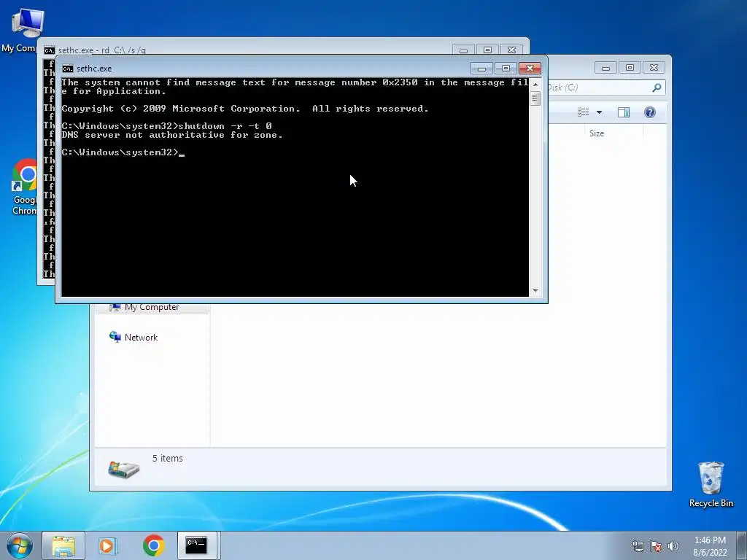Select the command prompt taskbar button
Screen dimensions: 747x560
pos(197,545)
